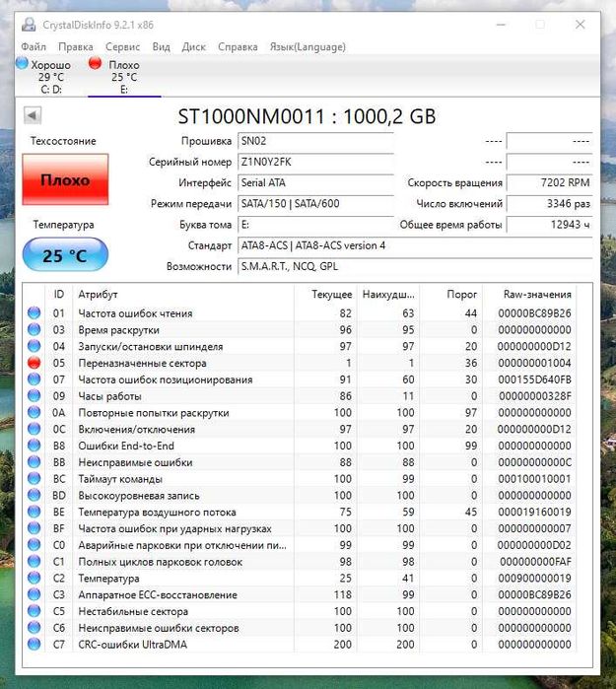
Task: Select the Плохо E: disk tab
Action: click(x=124, y=77)
